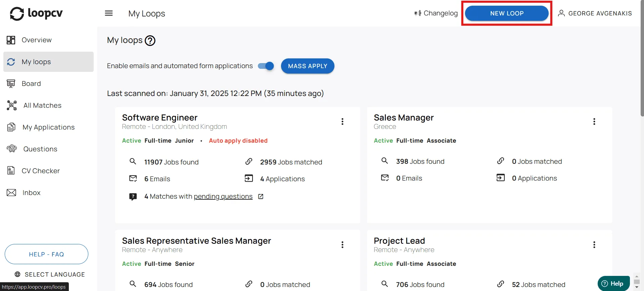The width and height of the screenshot is (644, 291).
Task: Click the My Applications document icon
Action: pyautogui.click(x=11, y=127)
